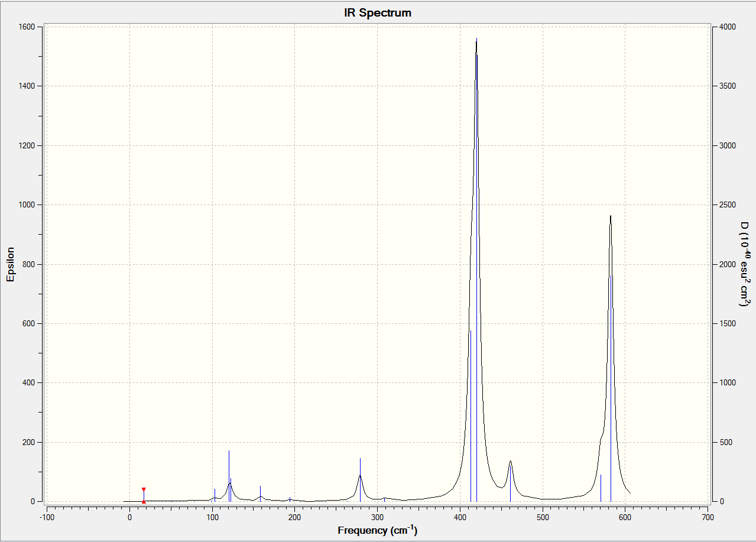Click the '2000' tick on the right axis
The image size is (756, 542).
pyautogui.click(x=728, y=264)
